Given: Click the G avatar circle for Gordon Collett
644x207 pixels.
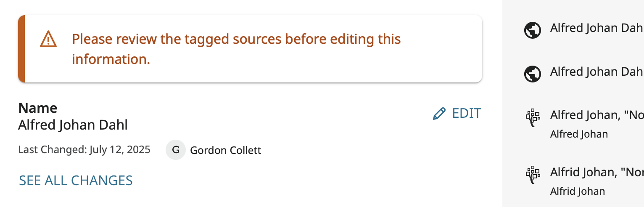Looking at the screenshot, I should tap(176, 150).
